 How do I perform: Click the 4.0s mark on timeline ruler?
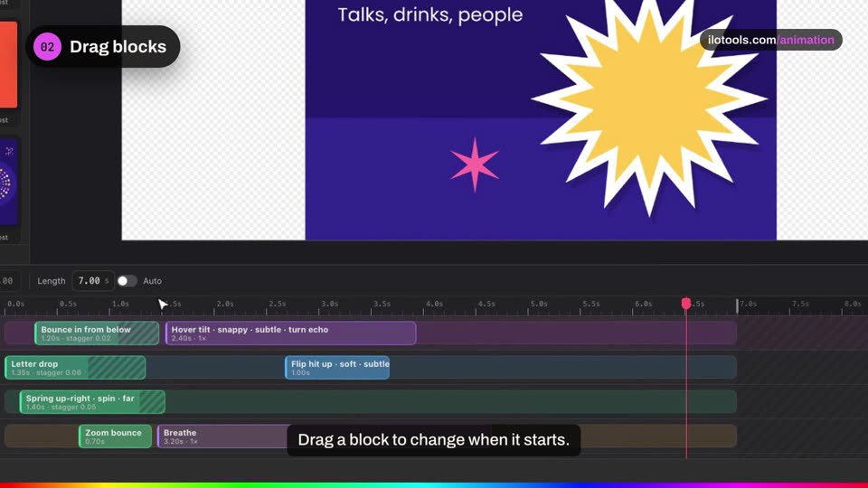coord(434,304)
